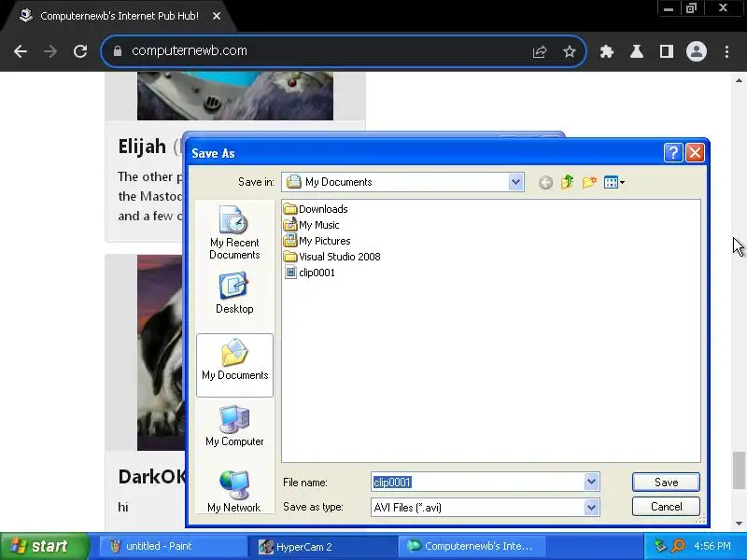Image resolution: width=747 pixels, height=560 pixels.
Task: Click the browser page vertical scrollbar thumb
Action: click(x=739, y=470)
